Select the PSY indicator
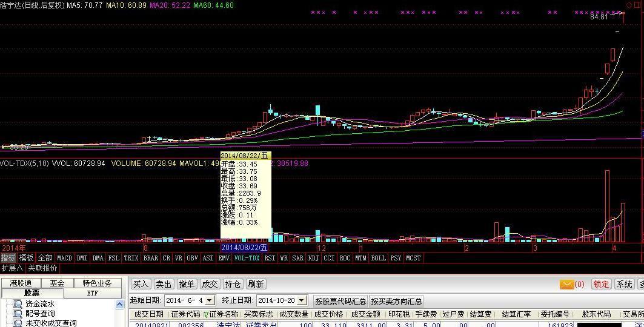Screen dimensions: 644x327 click(x=396, y=258)
